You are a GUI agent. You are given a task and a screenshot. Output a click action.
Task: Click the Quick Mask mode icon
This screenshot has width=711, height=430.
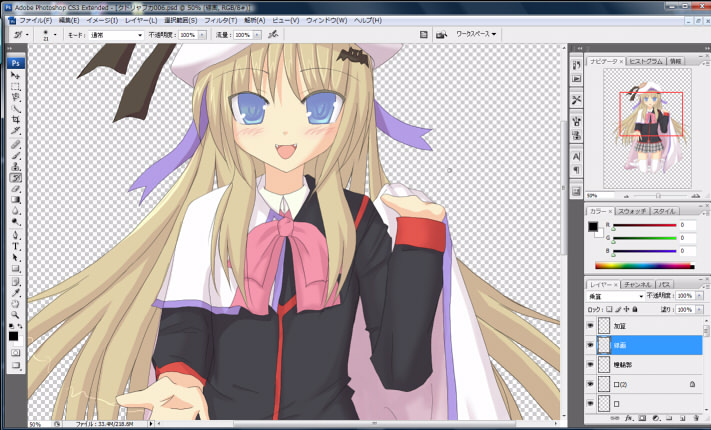point(15,352)
